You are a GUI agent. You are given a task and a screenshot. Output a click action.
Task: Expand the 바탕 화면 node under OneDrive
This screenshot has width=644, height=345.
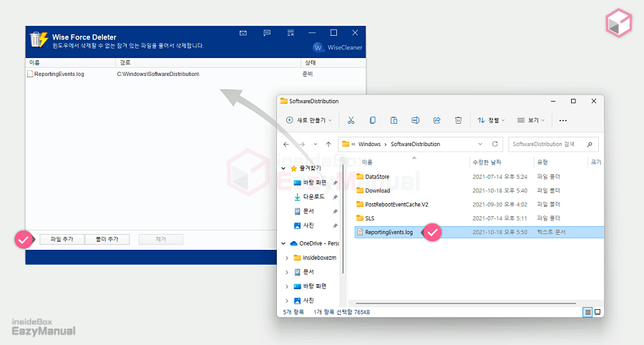287,286
